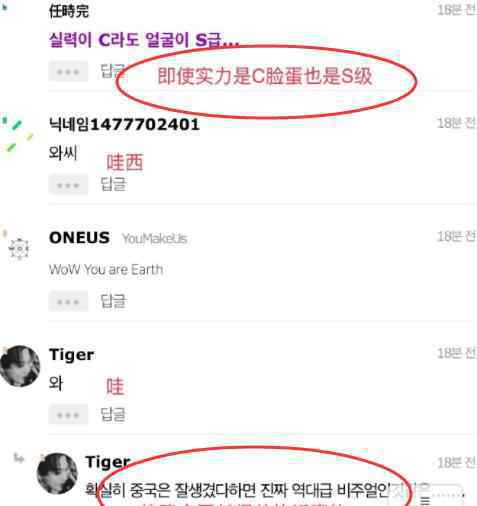The height and width of the screenshot is (506, 477).
Task: Click the confetti avatar of 닉네임1477702401
Action: pyautogui.click(x=17, y=137)
